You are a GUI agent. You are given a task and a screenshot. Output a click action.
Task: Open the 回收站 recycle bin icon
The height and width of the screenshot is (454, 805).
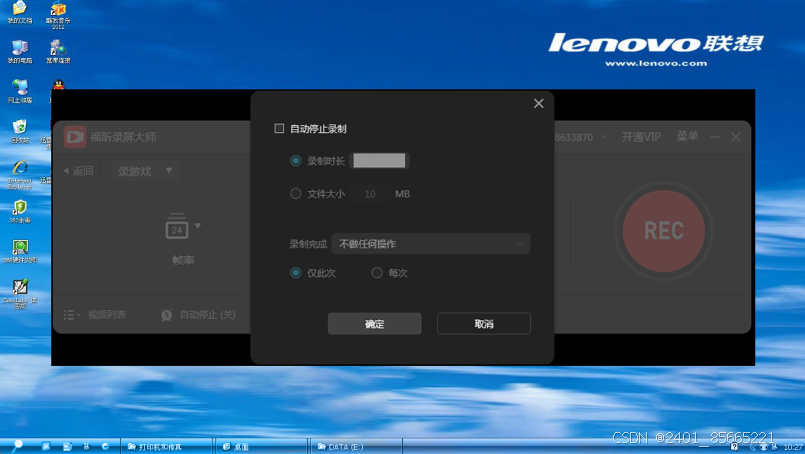(20, 131)
